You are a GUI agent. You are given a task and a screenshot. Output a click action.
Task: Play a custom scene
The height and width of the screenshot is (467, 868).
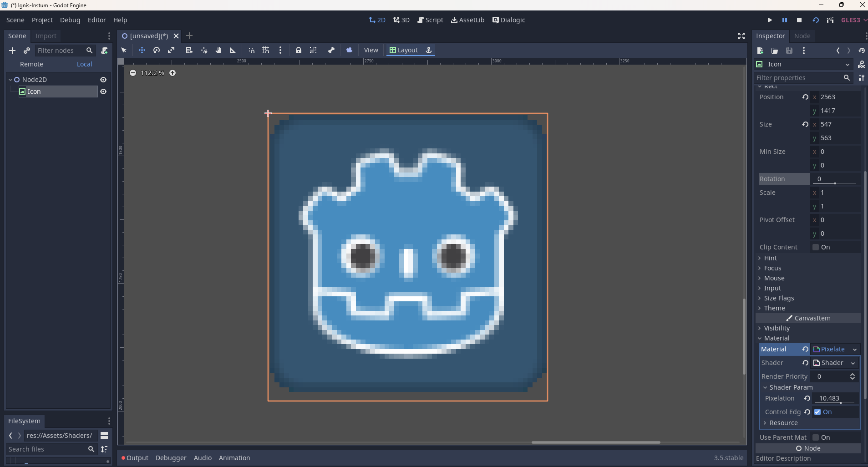(x=830, y=20)
